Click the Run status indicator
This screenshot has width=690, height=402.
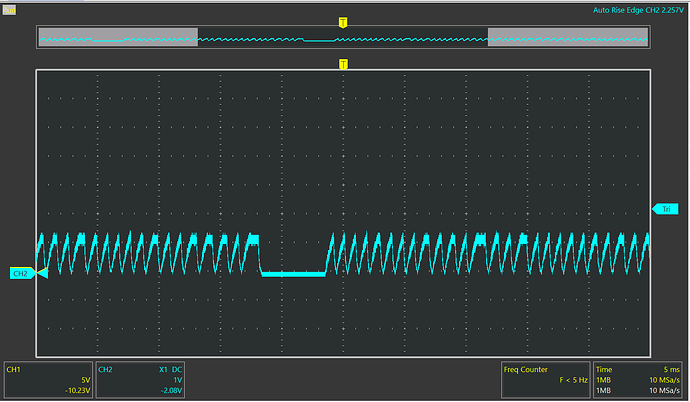click(x=9, y=8)
